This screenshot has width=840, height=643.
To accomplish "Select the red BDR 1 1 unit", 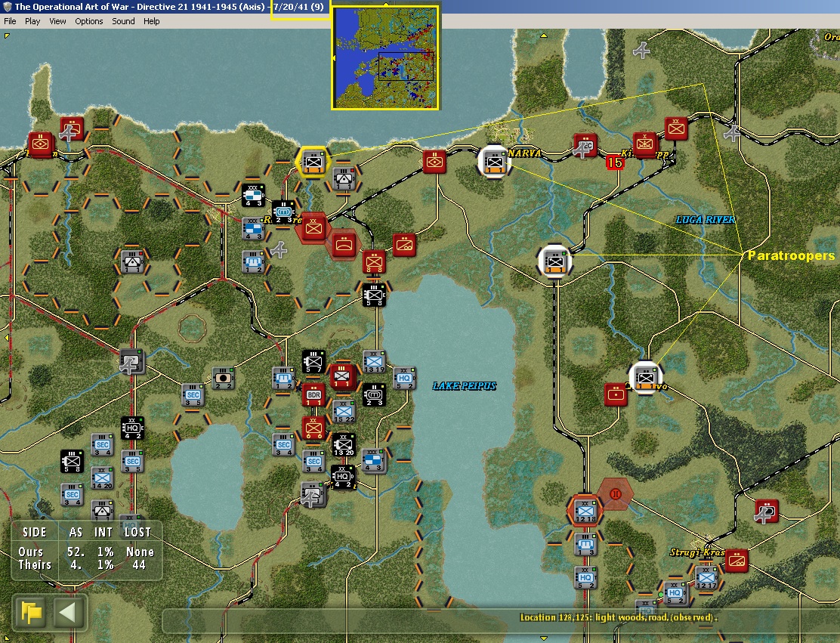I will 313,395.
